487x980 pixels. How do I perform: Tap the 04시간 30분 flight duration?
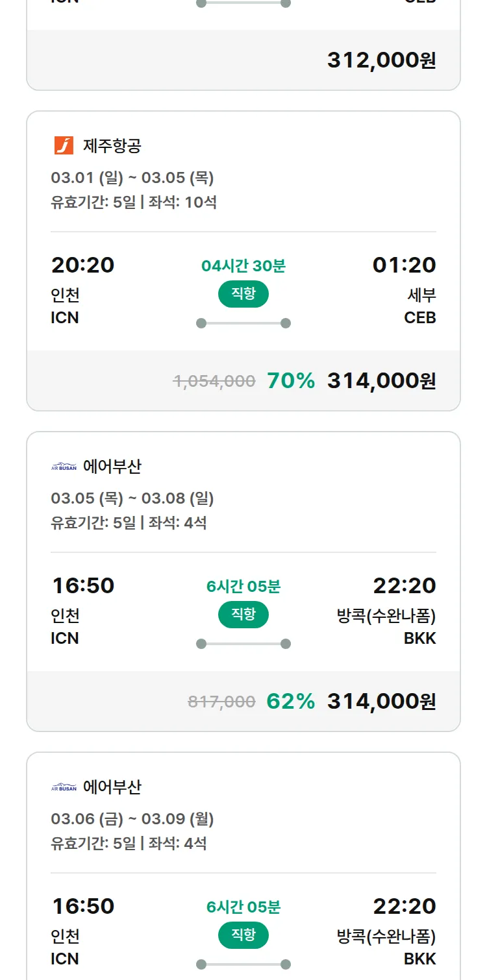click(243, 266)
